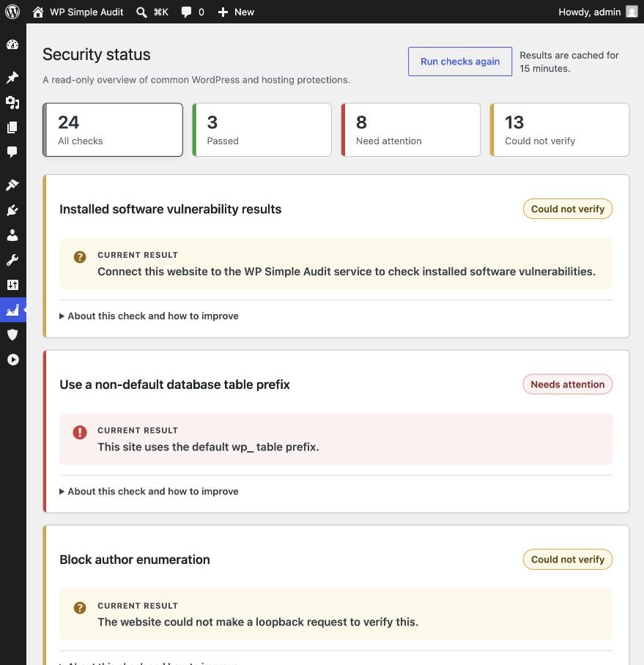Click the play circle sidebar icon
Screen dimensions: 644x665
[x=12, y=360]
